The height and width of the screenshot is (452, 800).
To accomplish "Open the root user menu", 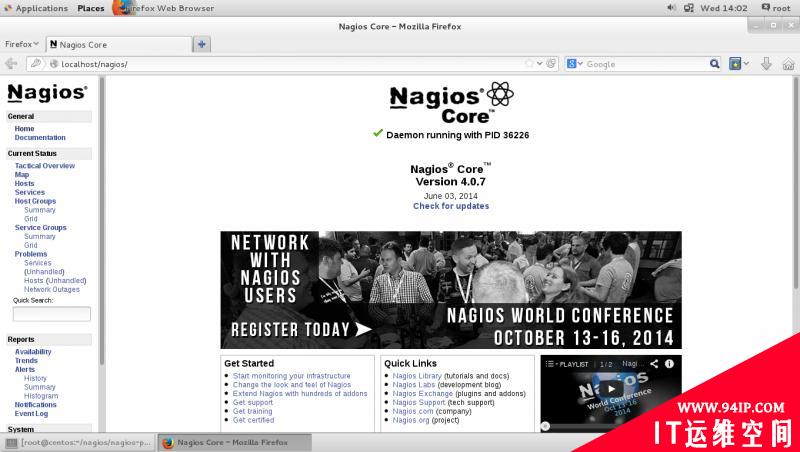I will point(776,8).
